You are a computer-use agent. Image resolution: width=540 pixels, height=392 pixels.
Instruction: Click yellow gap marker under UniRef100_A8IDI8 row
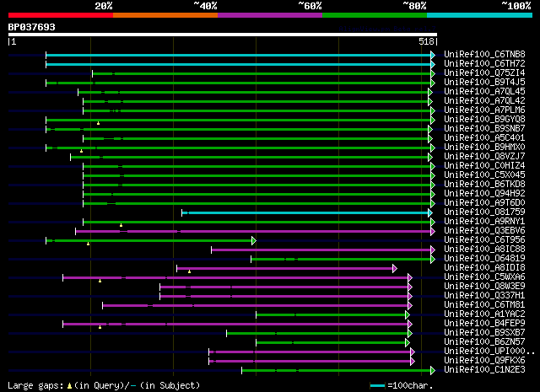189,272
